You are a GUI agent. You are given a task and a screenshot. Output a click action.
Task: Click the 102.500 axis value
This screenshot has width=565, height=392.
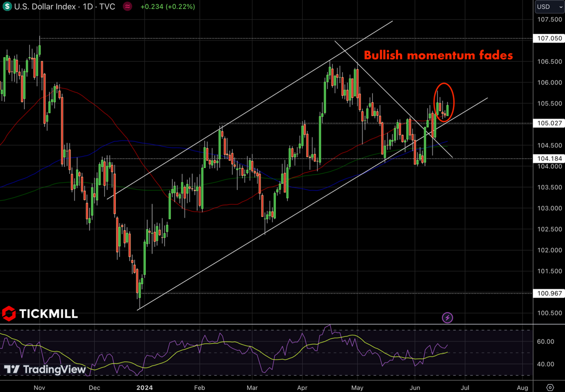click(x=549, y=229)
